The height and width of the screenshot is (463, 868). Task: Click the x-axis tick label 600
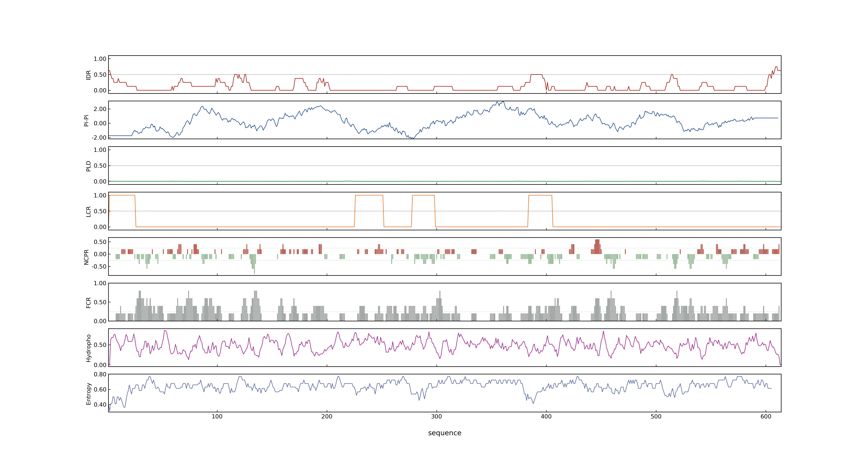[766, 416]
